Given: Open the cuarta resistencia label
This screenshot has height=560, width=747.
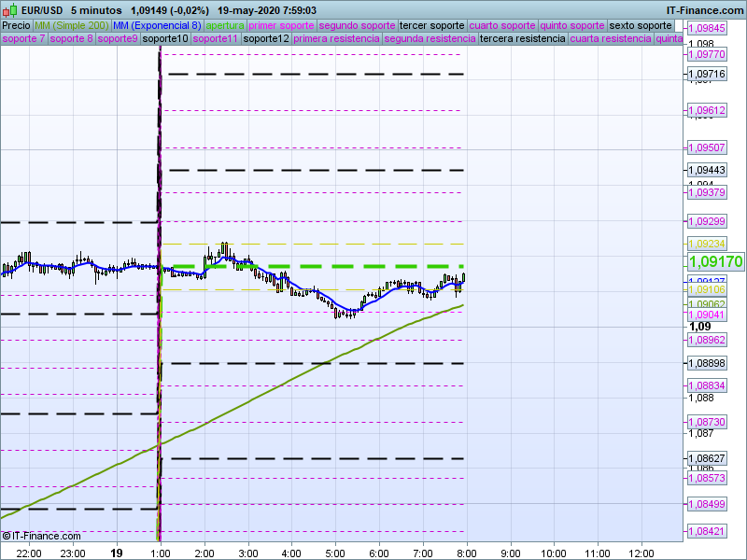Looking at the screenshot, I should click(611, 39).
